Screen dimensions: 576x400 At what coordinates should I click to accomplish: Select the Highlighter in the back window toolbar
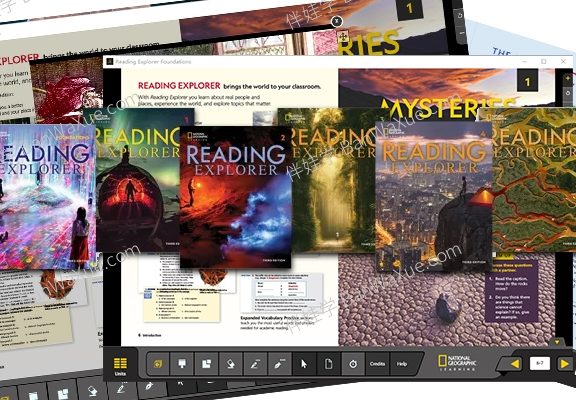149,386
